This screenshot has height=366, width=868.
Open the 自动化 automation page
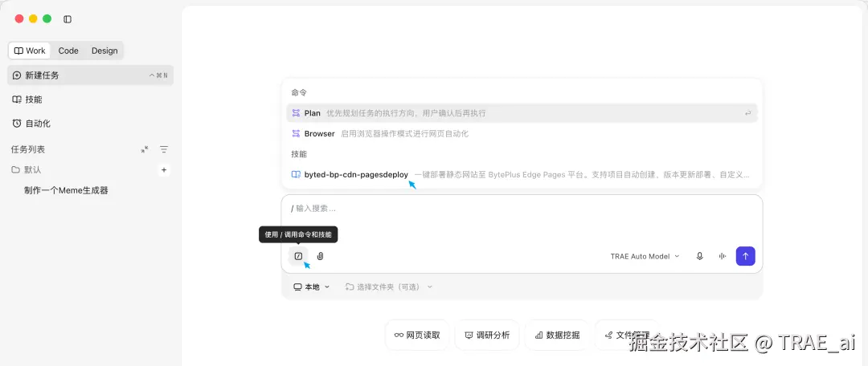tap(90, 124)
